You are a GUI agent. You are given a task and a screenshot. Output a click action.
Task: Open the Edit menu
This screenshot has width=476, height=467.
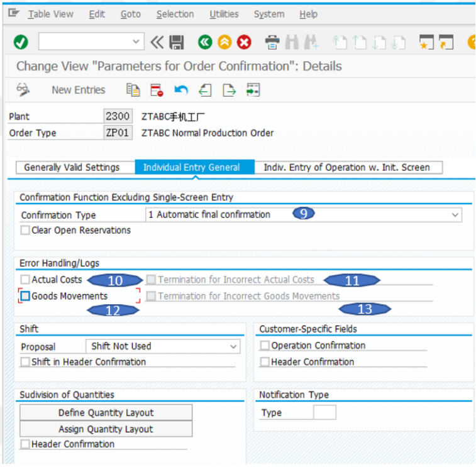click(x=97, y=14)
